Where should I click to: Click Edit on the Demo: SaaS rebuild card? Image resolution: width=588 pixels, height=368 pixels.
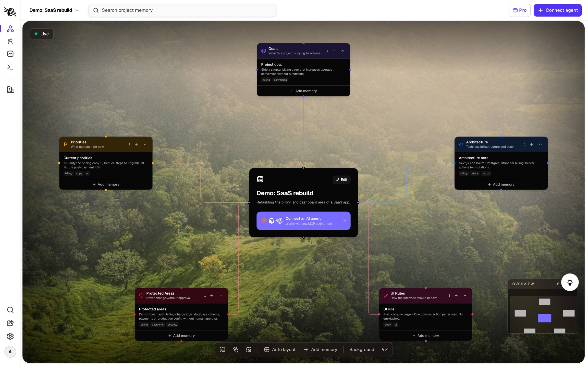(x=342, y=180)
